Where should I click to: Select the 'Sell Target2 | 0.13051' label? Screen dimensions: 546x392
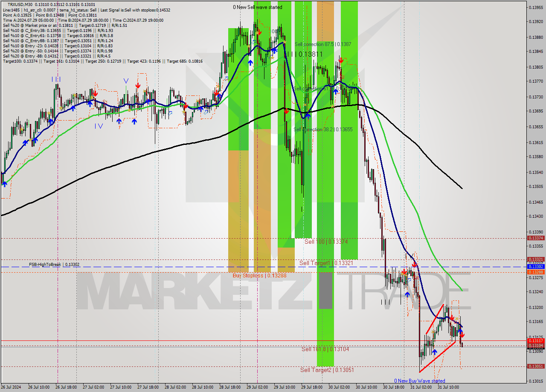(x=327, y=370)
